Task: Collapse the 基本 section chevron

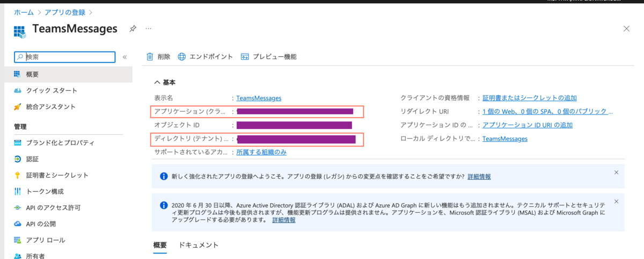Action: pos(157,82)
